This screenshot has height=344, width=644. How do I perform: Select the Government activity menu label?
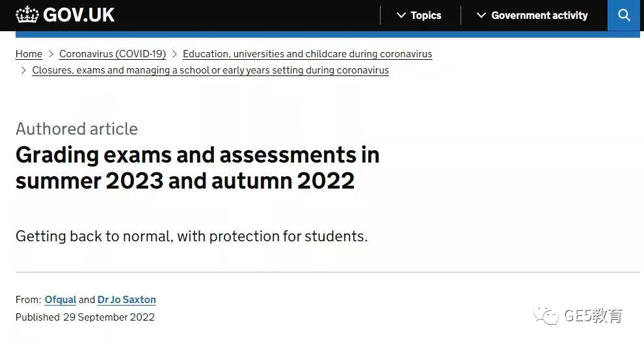[x=539, y=16]
